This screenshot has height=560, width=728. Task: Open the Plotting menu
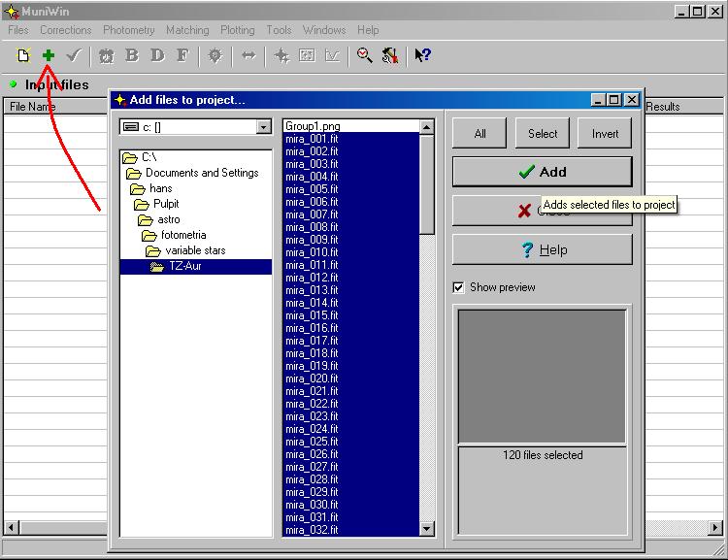coord(237,30)
